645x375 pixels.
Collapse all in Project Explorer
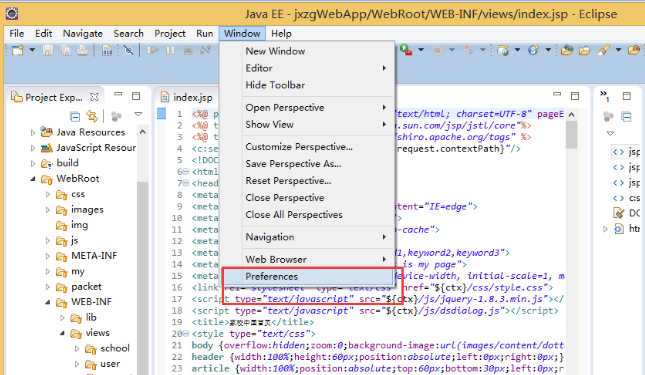pos(75,117)
